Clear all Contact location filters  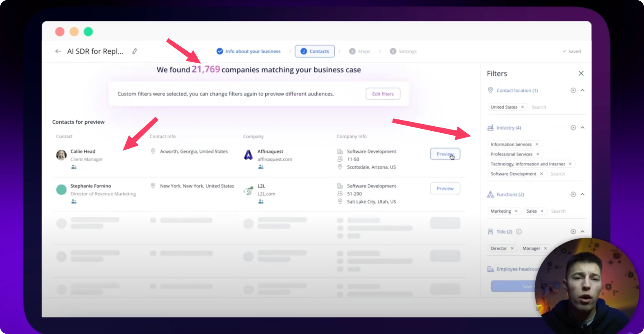[x=573, y=90]
